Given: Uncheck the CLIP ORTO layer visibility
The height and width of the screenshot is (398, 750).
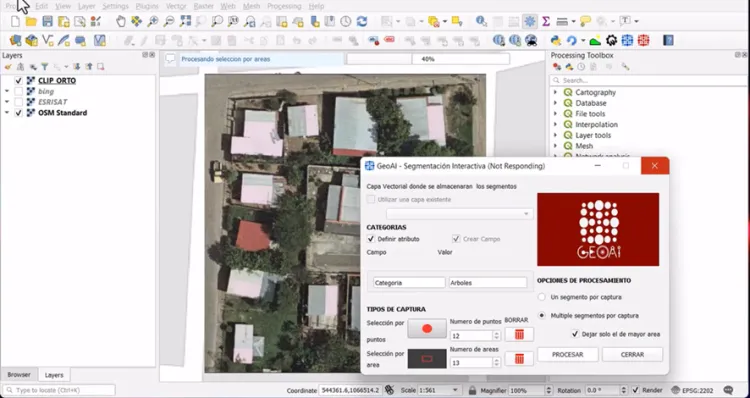Looking at the screenshot, I should click(x=19, y=80).
